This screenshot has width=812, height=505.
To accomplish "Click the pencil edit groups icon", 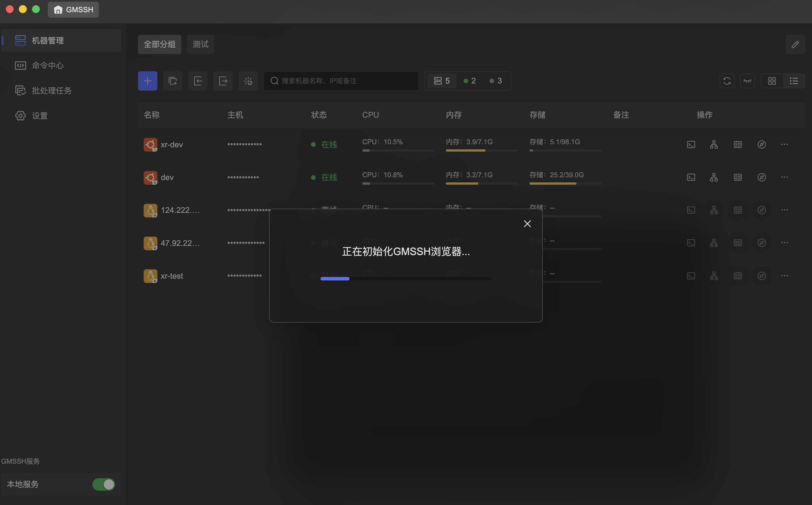I will (x=795, y=44).
